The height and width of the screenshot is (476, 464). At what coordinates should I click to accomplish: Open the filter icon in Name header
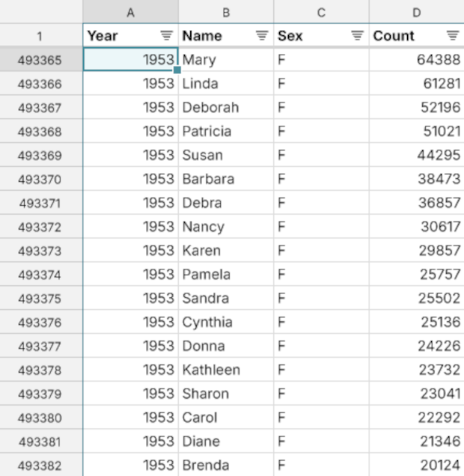click(262, 35)
